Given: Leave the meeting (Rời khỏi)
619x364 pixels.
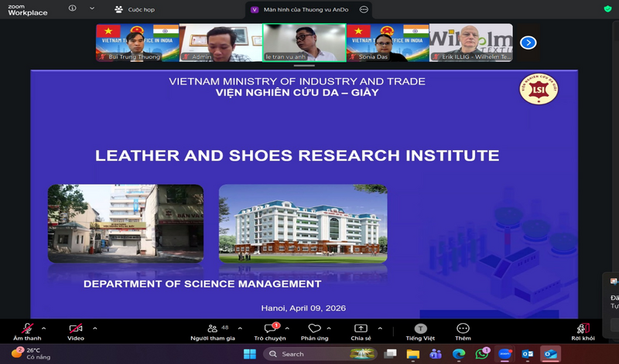Looking at the screenshot, I should coord(583,329).
